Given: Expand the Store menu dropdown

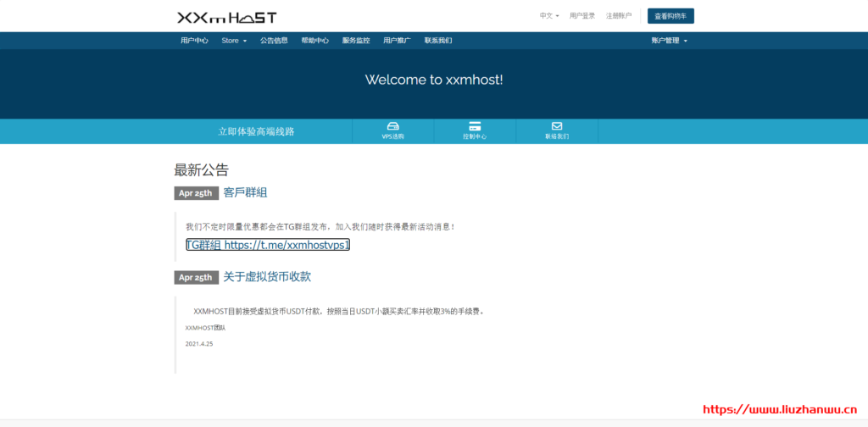Looking at the screenshot, I should point(234,41).
